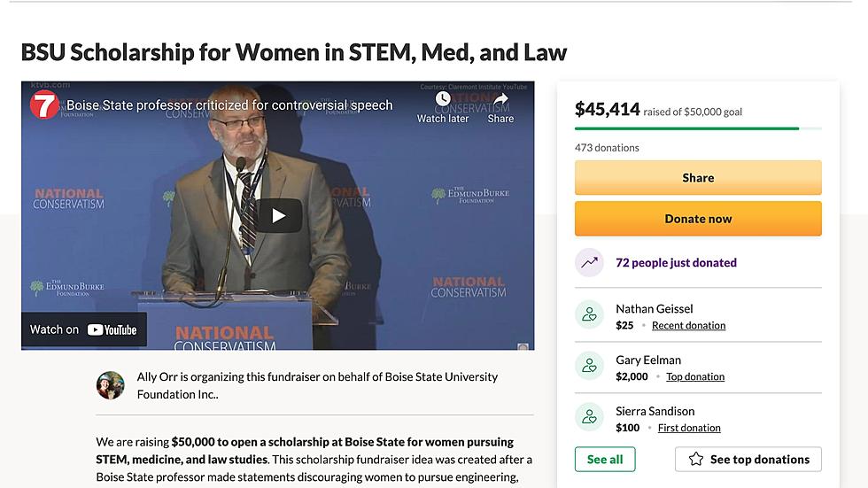Screen dimensions: 868x488
Task: Click the Watch on YouTube badge
Action: [84, 329]
